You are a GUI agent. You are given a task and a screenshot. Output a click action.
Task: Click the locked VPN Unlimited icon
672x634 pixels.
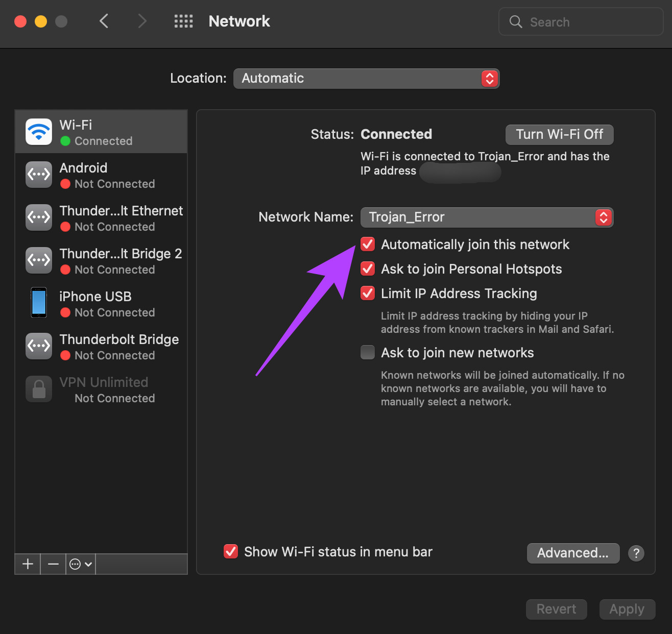point(38,389)
